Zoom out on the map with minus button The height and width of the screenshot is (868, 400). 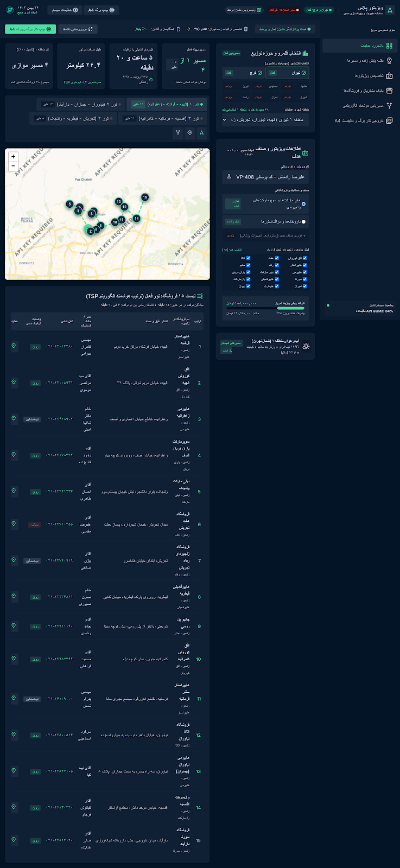tap(13, 166)
